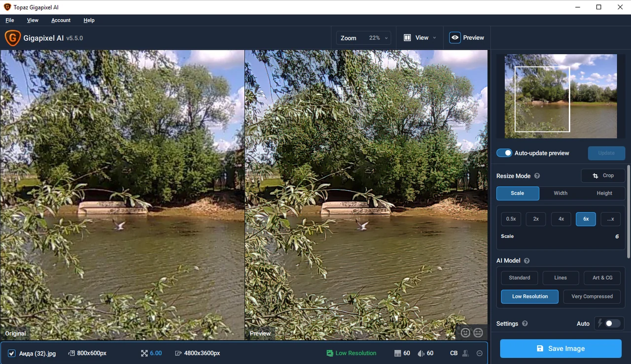631x364 pixels.
Task: Open the File menu
Action: click(x=10, y=20)
